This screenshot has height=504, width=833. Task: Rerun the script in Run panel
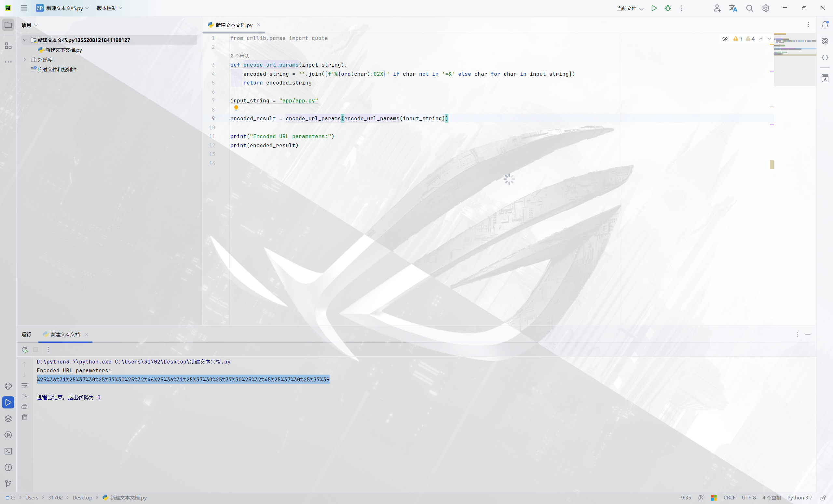pos(24,350)
